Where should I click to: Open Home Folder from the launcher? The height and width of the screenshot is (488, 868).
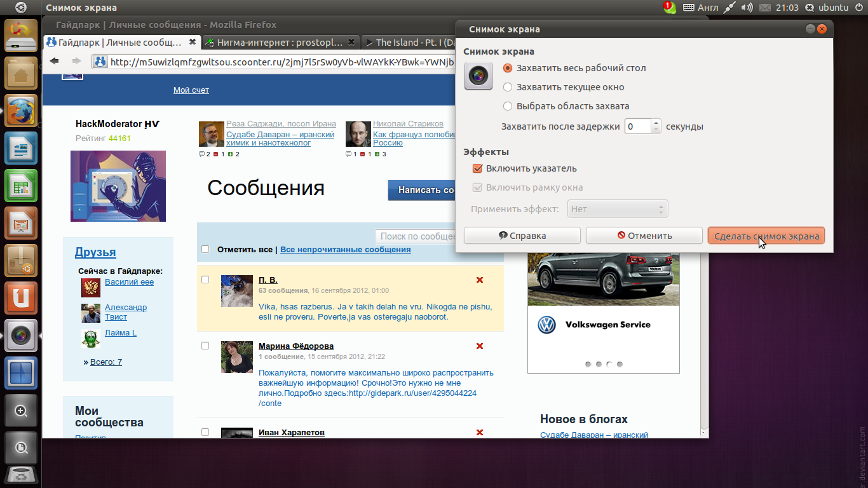click(x=21, y=73)
